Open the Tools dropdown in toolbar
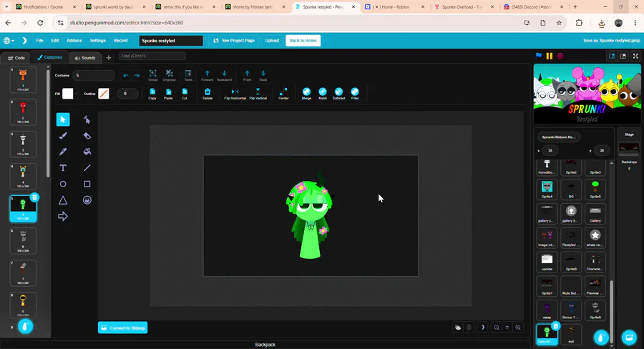 click(188, 76)
